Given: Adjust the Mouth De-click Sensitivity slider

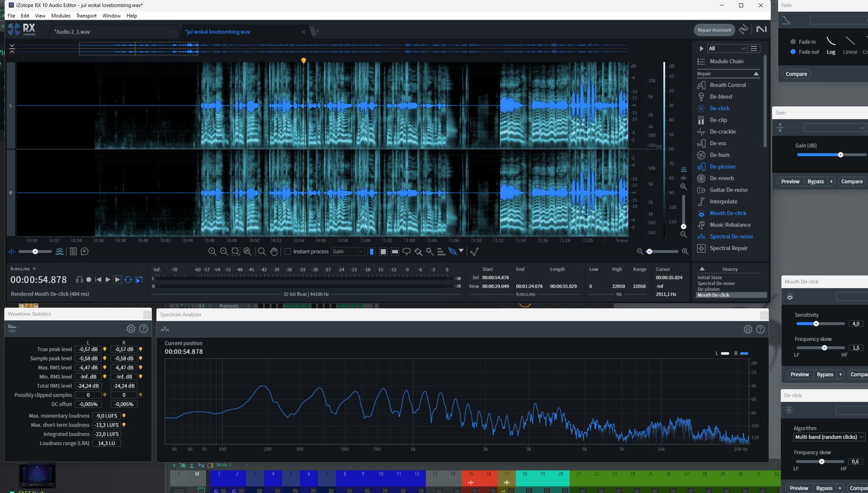Looking at the screenshot, I should pyautogui.click(x=816, y=324).
